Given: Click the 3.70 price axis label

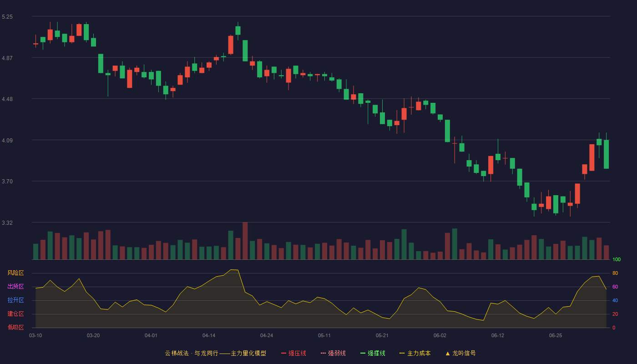Looking at the screenshot, I should [7, 182].
